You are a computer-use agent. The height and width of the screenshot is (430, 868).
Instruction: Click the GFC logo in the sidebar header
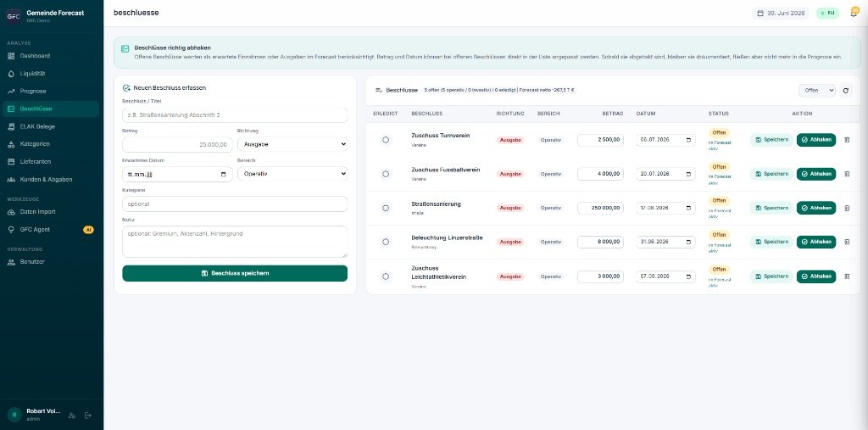[14, 16]
